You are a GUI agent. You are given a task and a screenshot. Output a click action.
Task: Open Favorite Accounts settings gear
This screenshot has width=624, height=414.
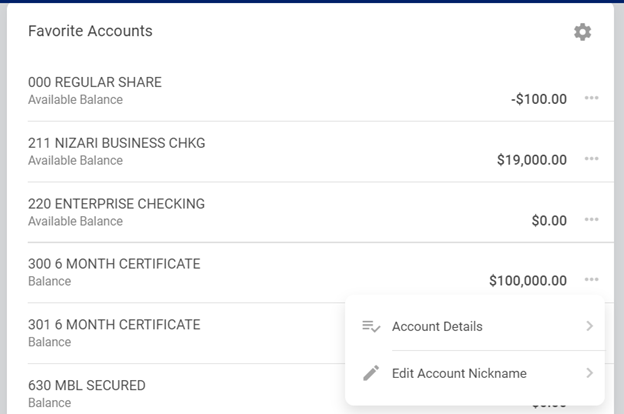582,32
